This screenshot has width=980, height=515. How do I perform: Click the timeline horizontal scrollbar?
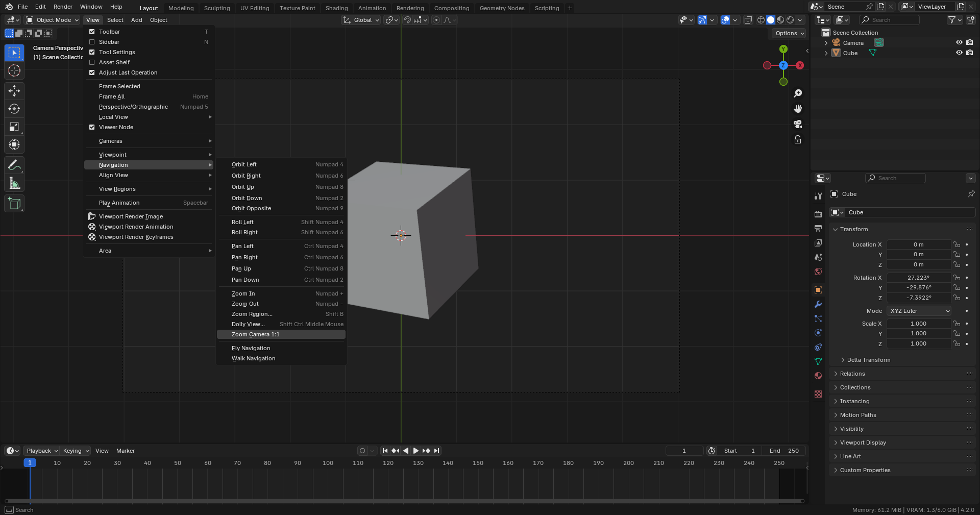403,501
